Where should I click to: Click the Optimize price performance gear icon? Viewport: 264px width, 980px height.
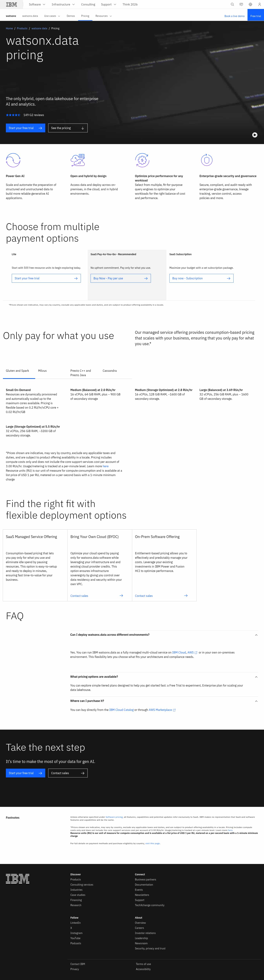[142, 160]
